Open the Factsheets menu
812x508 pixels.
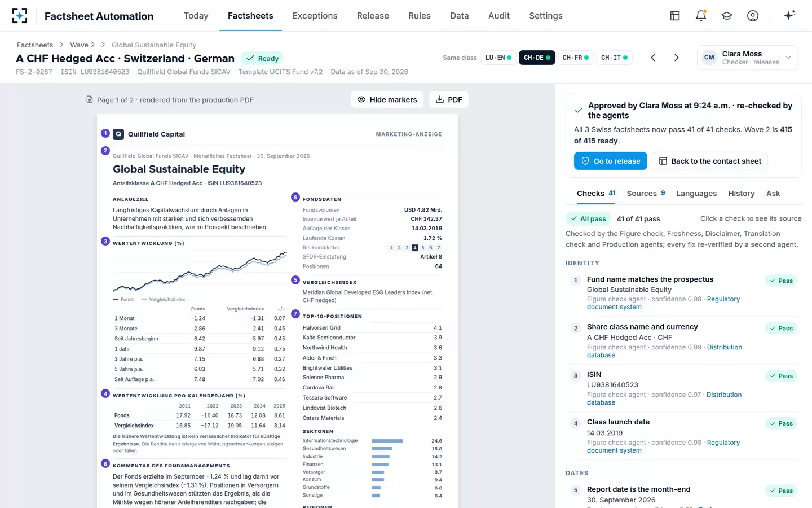(250, 16)
